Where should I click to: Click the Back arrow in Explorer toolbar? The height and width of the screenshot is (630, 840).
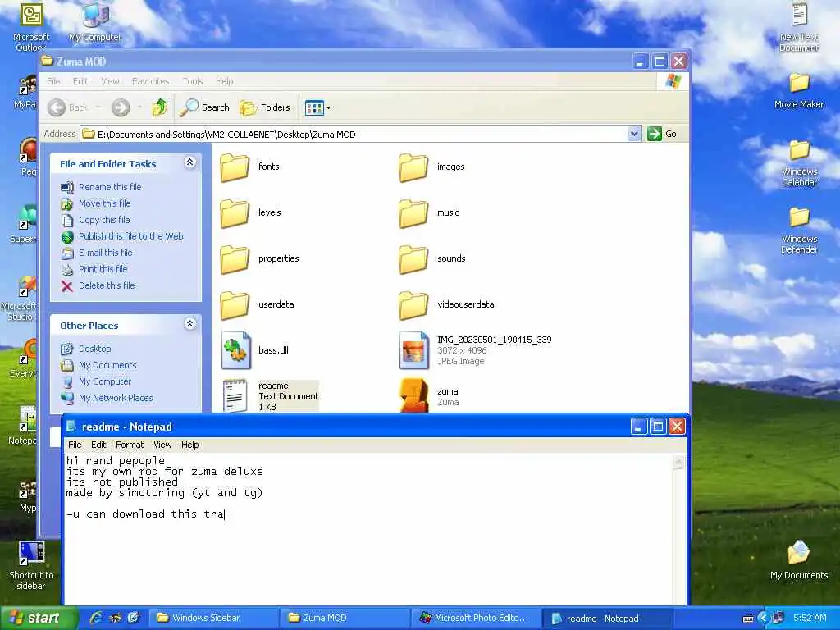pyautogui.click(x=57, y=107)
